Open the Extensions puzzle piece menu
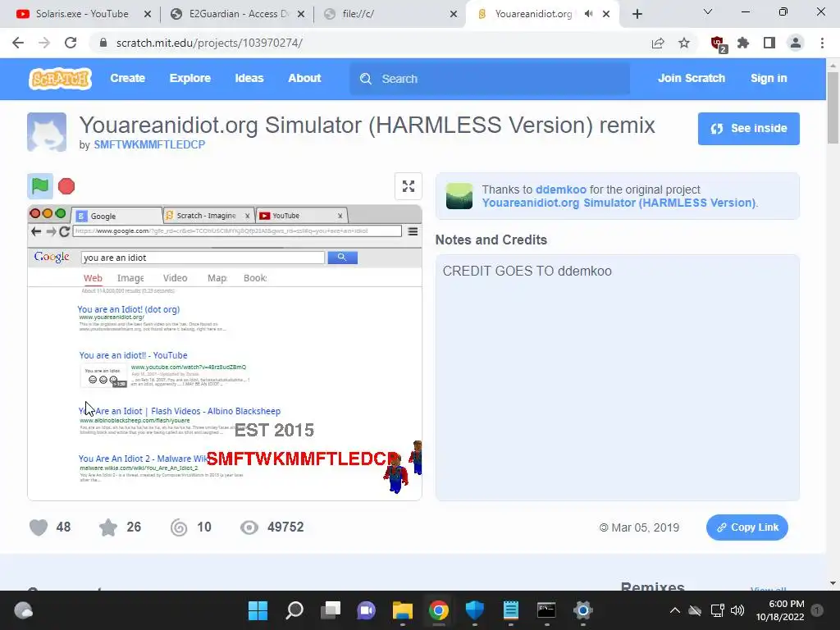Viewport: 840px width, 630px height. (x=743, y=43)
